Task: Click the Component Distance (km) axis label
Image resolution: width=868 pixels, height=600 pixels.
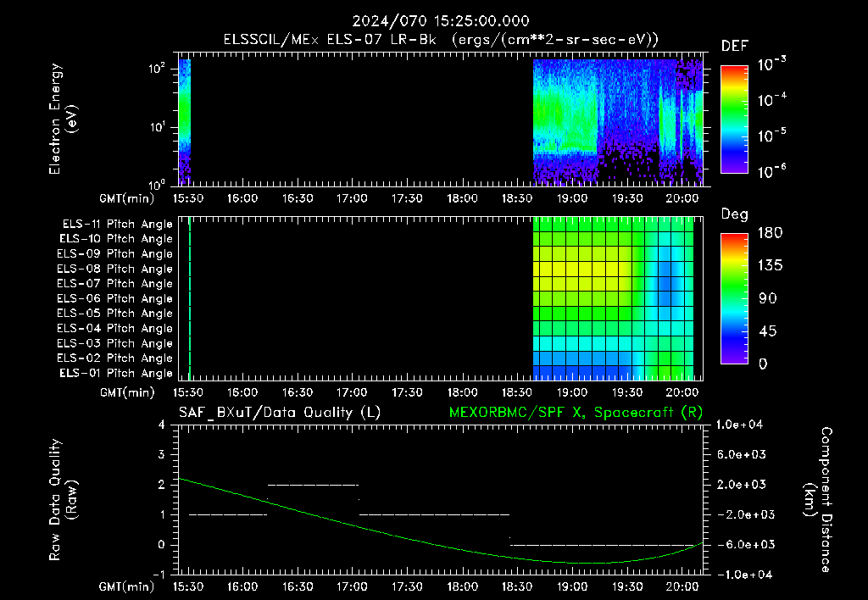Action: point(817,500)
